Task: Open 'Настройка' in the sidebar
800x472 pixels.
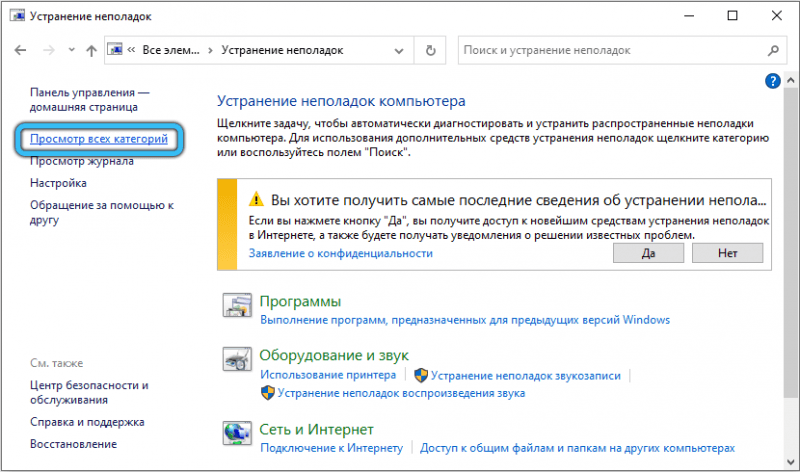Action: 58,183
